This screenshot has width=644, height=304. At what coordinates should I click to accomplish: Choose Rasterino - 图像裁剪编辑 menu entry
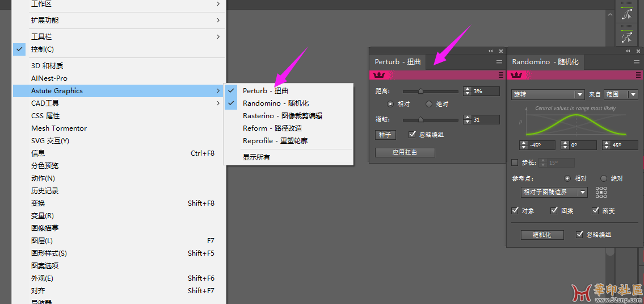click(288, 116)
